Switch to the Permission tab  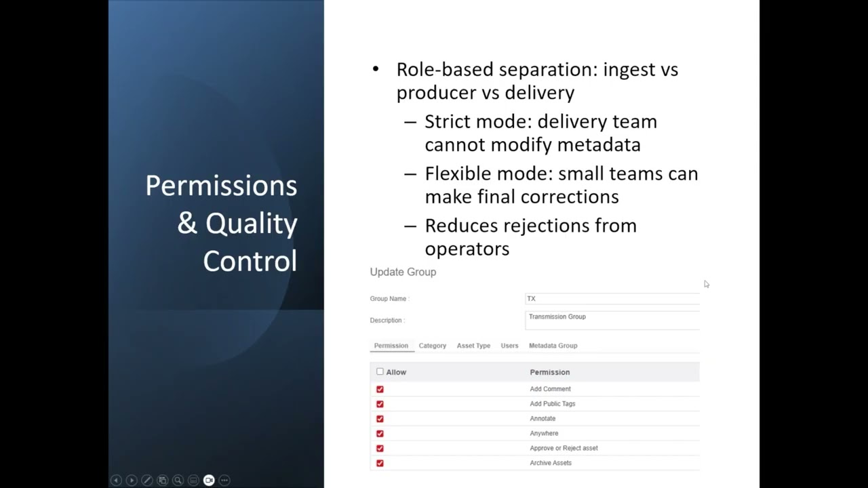coord(391,346)
